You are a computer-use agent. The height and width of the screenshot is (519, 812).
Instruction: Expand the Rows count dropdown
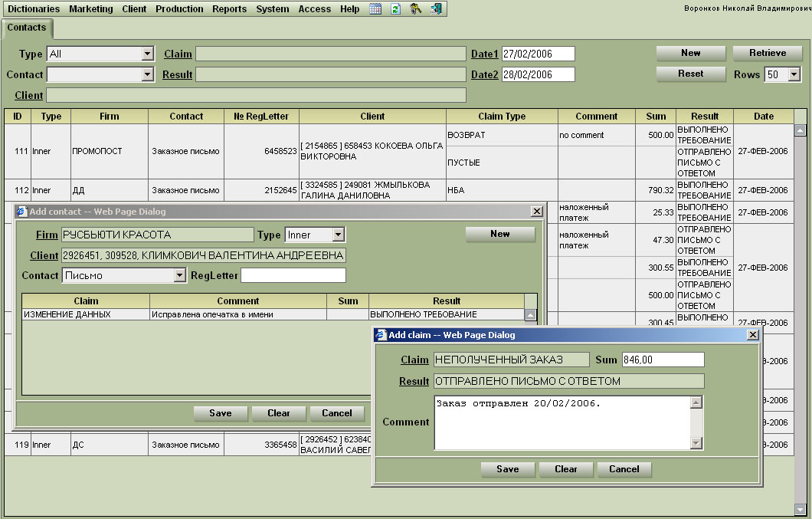794,74
